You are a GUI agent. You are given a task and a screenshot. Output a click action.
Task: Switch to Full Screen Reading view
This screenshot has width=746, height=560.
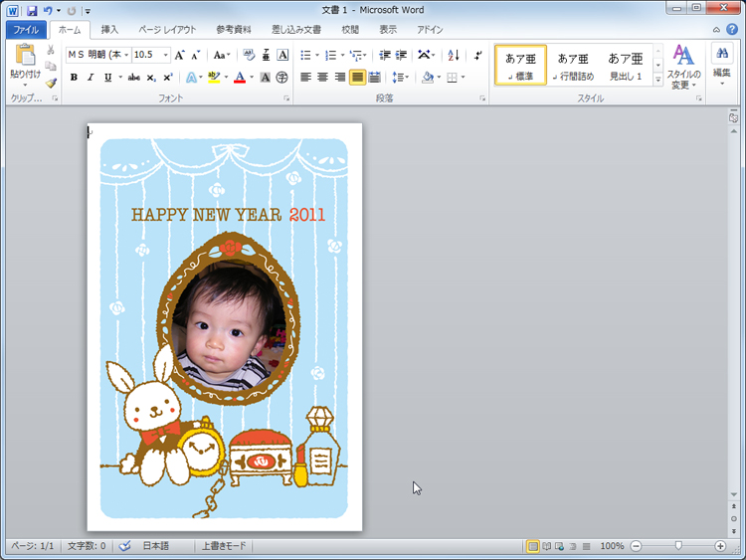pos(547,546)
